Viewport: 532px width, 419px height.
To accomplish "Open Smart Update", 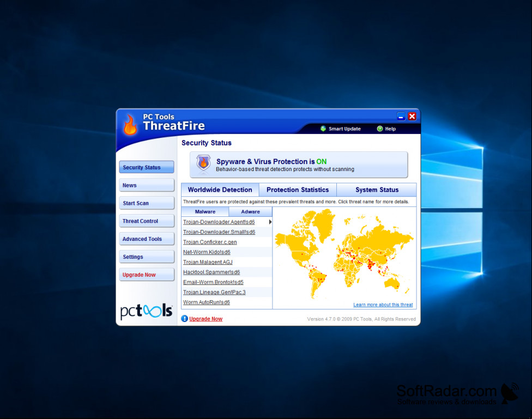I will pyautogui.click(x=341, y=129).
